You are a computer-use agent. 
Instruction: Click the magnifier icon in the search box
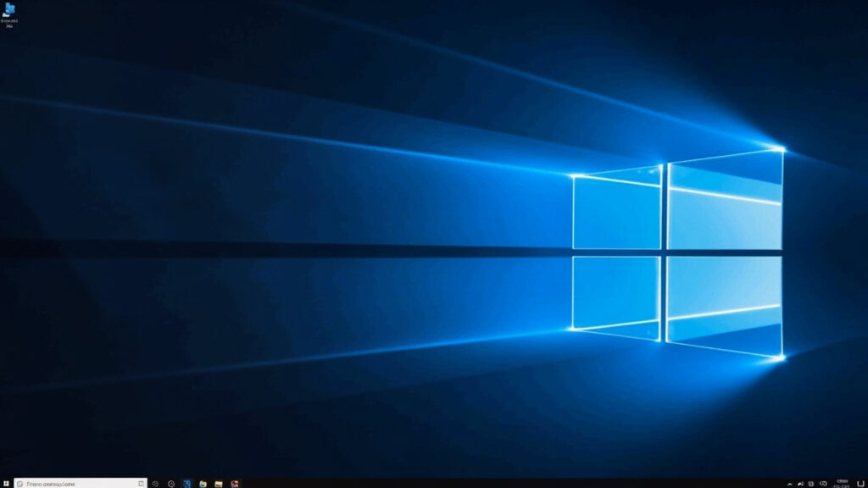[x=20, y=481]
